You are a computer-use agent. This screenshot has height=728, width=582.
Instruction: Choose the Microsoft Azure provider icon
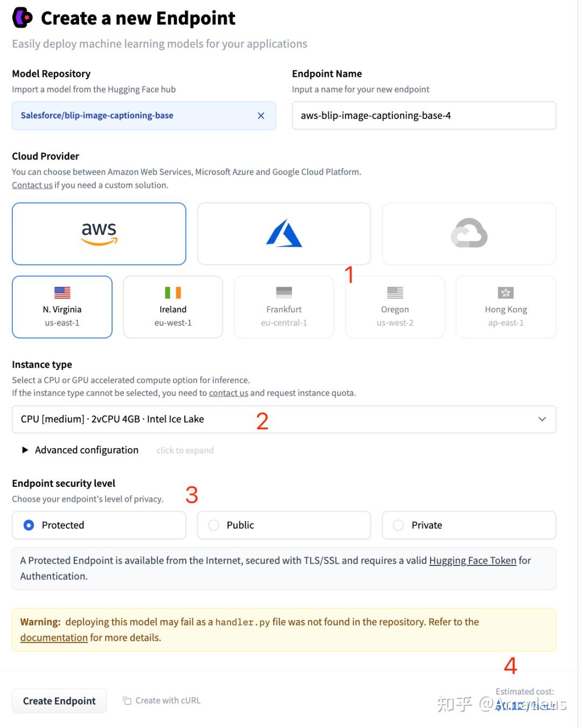click(x=284, y=234)
